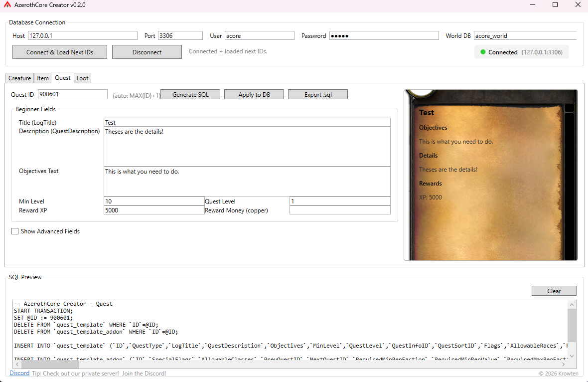The height and width of the screenshot is (382, 588).
Task: Click the SQL preview scroll-down arrow
Action: pos(572,355)
